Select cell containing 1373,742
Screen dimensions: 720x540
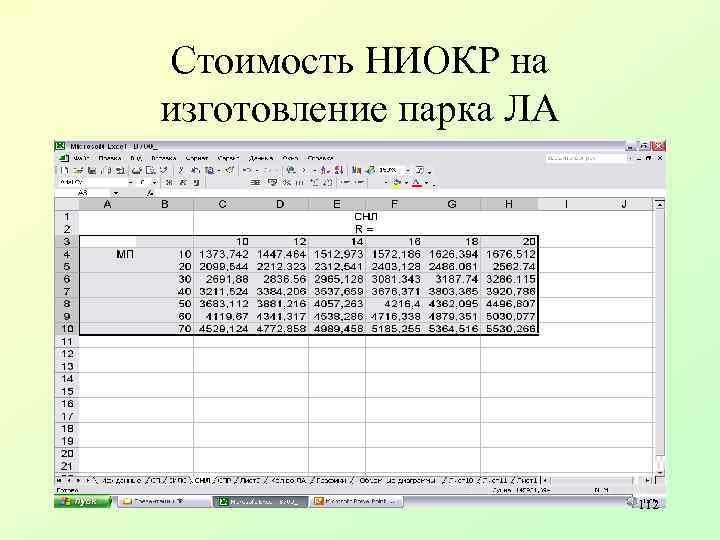pyautogui.click(x=223, y=254)
